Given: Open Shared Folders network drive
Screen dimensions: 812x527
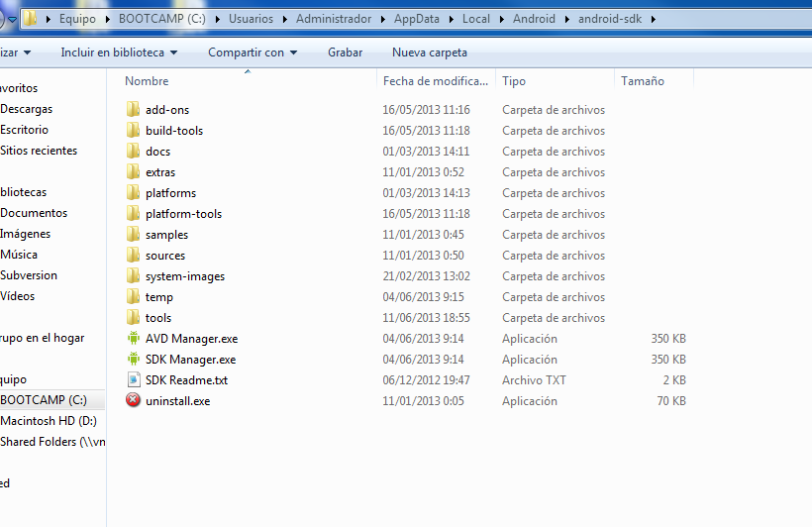Looking at the screenshot, I should click(x=52, y=442).
